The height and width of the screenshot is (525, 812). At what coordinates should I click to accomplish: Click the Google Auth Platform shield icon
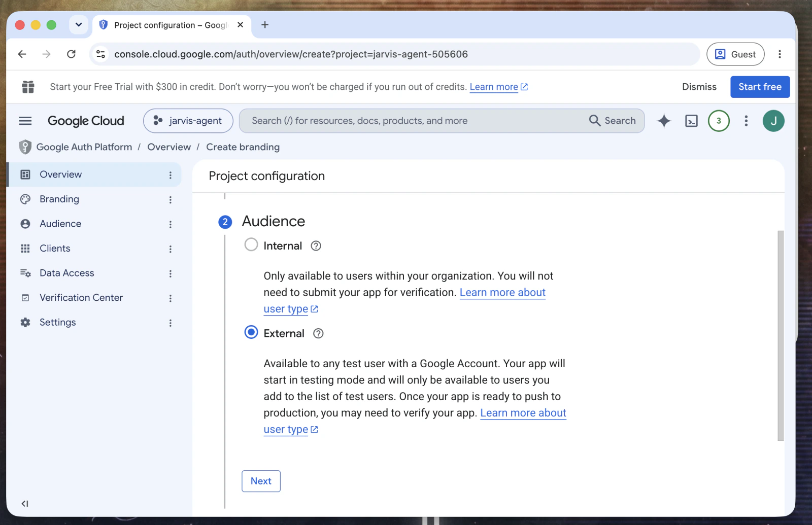click(x=25, y=147)
